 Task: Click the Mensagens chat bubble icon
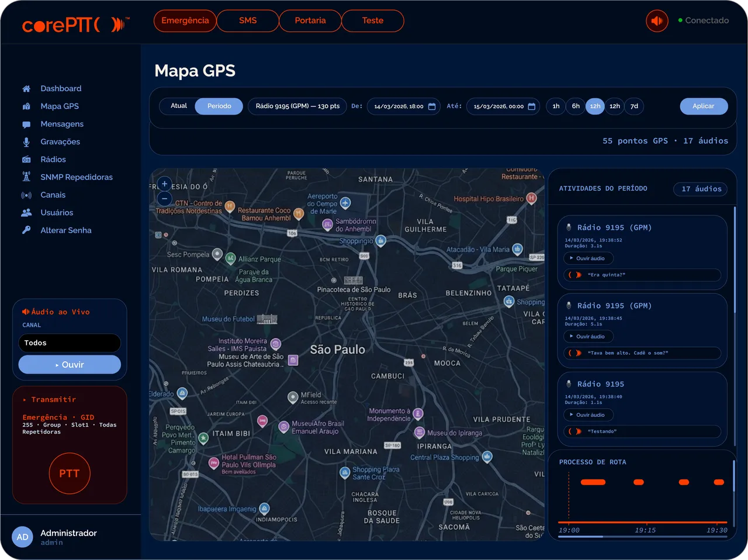[26, 125]
